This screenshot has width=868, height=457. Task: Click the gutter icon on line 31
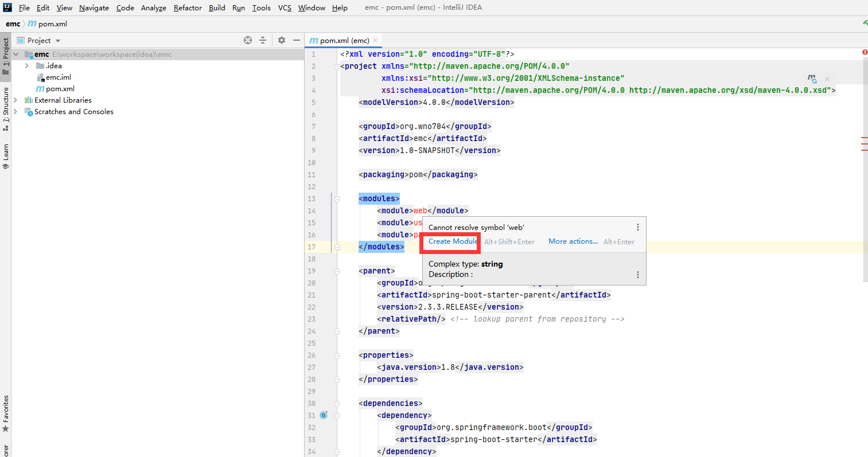pos(324,415)
